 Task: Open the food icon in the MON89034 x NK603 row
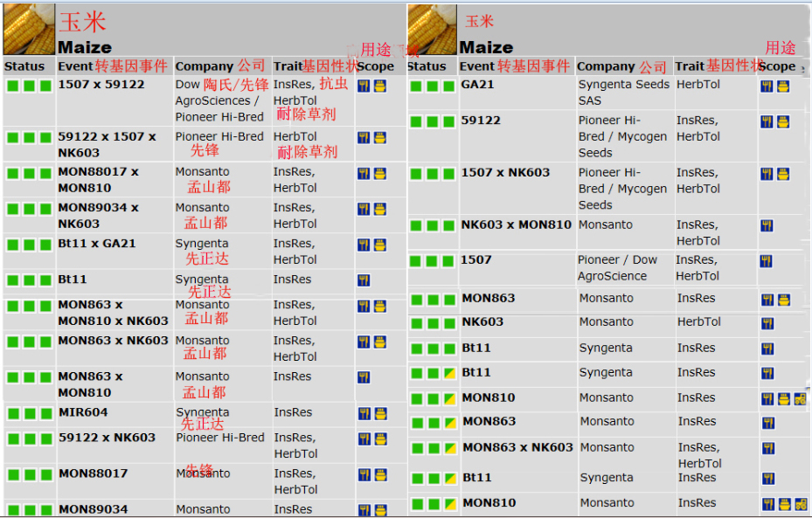pyautogui.click(x=364, y=209)
